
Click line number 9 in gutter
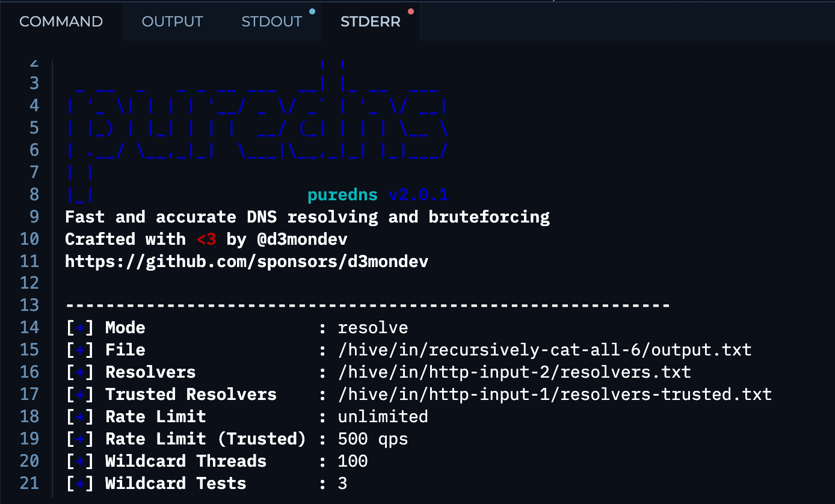point(34,217)
